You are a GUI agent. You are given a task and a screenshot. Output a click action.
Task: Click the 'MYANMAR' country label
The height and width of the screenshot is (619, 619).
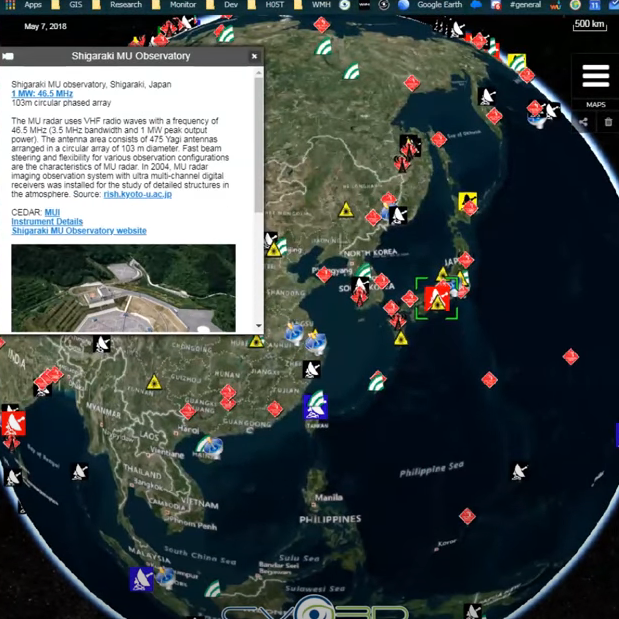[103, 411]
